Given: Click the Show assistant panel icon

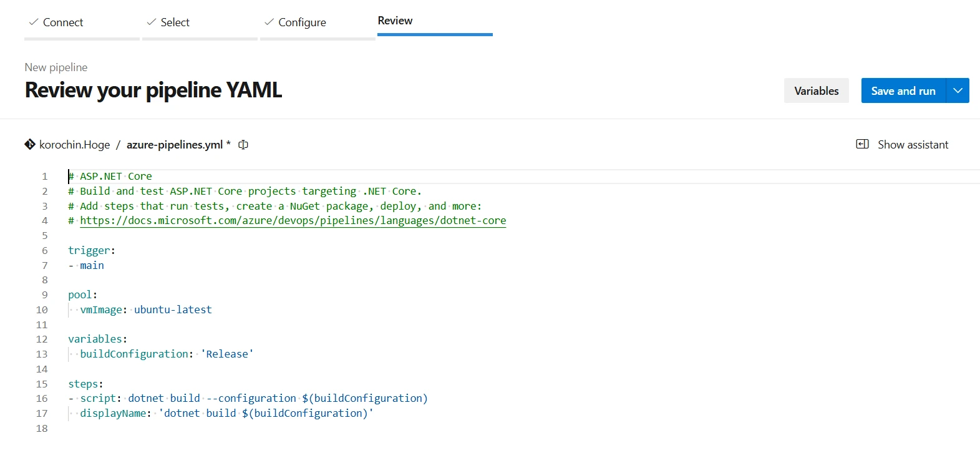Looking at the screenshot, I should (x=862, y=144).
